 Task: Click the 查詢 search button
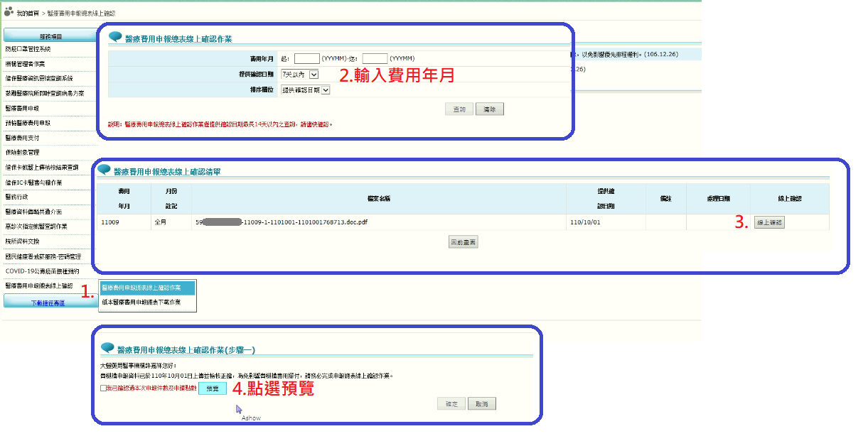(x=459, y=109)
